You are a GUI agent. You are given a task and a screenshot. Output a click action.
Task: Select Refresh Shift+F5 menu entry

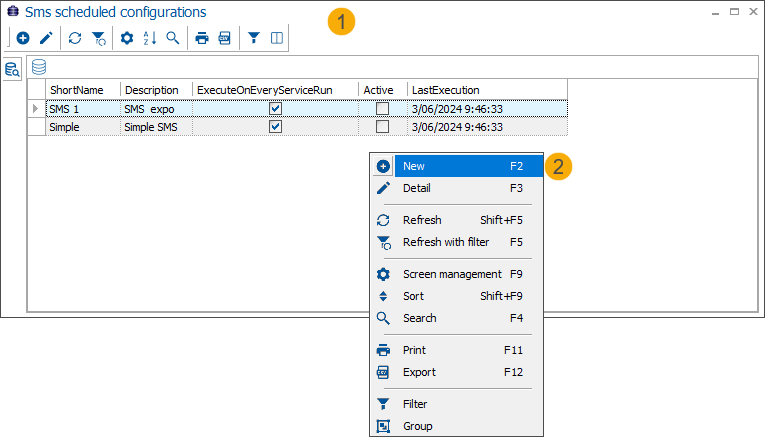coord(458,220)
